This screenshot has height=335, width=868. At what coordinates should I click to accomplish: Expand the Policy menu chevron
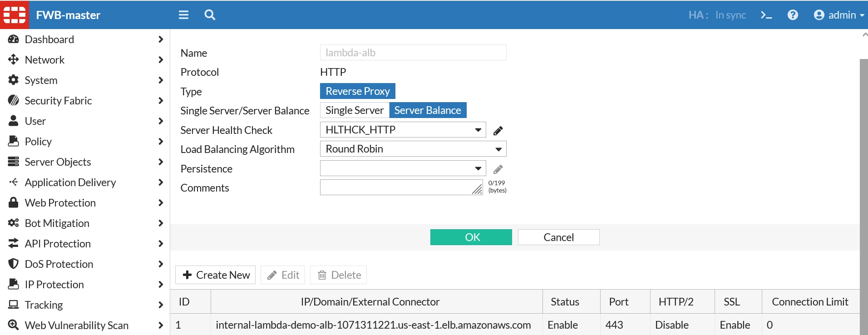[160, 141]
